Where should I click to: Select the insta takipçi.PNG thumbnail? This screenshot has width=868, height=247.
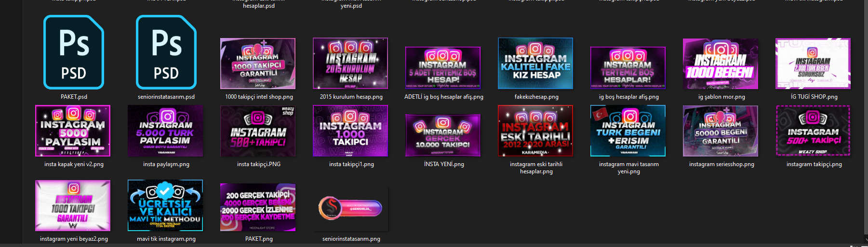click(x=258, y=131)
